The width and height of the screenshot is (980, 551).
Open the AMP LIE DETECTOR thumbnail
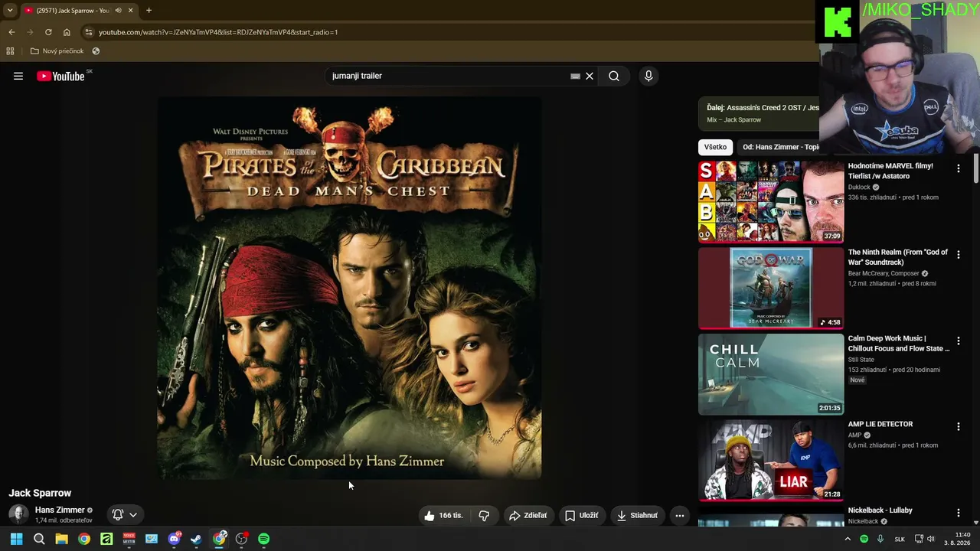tap(771, 460)
